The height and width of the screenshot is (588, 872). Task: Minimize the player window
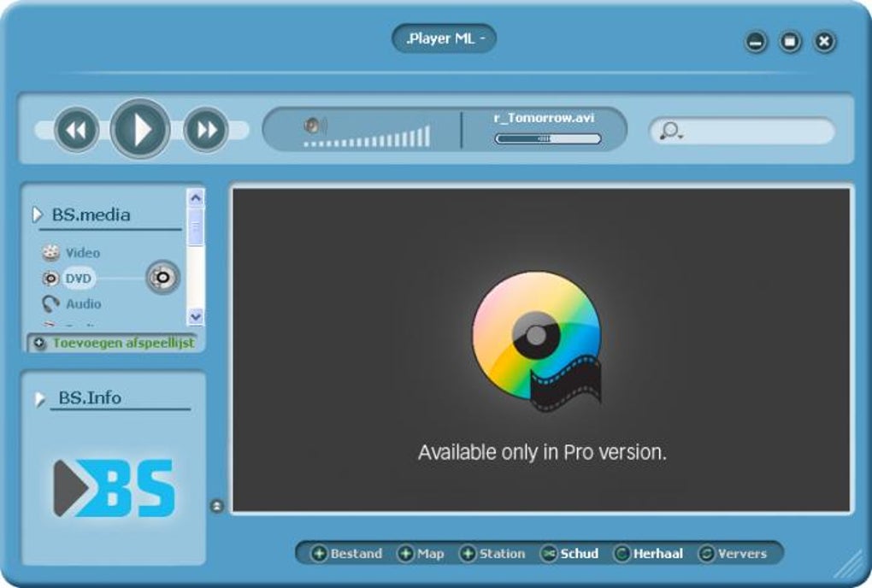(756, 42)
